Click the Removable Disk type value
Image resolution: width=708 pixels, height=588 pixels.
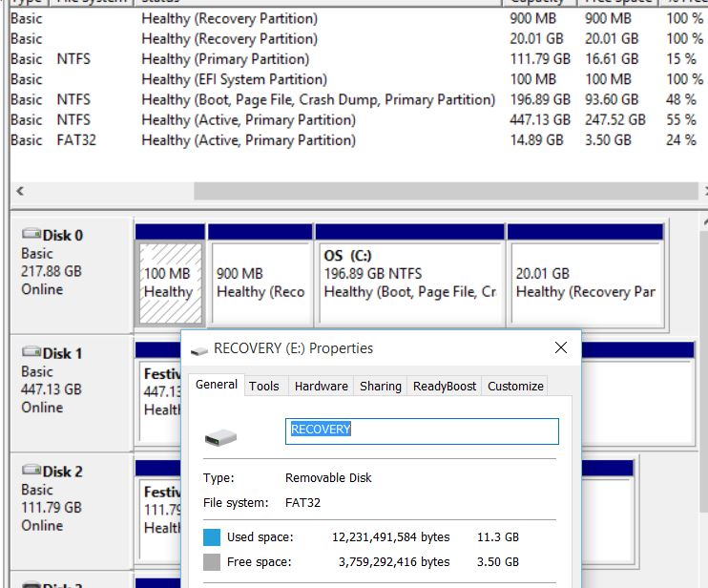point(328,478)
